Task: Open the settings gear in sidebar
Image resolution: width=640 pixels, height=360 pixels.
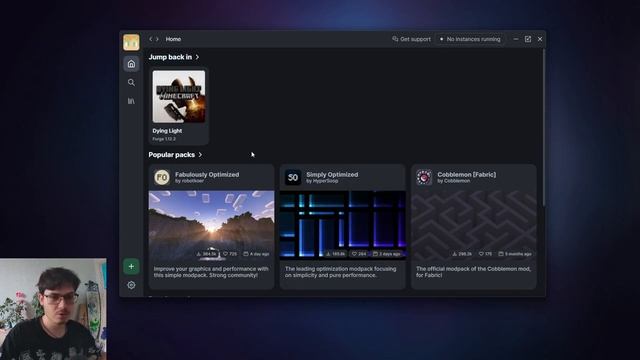Action: click(131, 285)
